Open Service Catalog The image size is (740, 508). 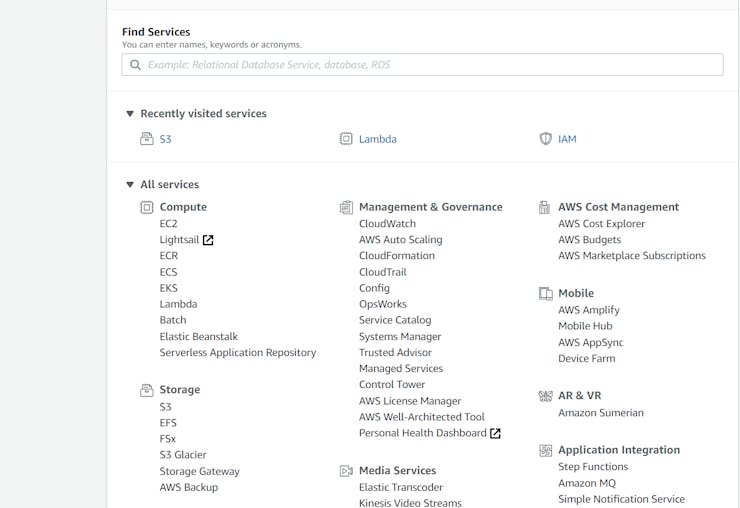395,321
